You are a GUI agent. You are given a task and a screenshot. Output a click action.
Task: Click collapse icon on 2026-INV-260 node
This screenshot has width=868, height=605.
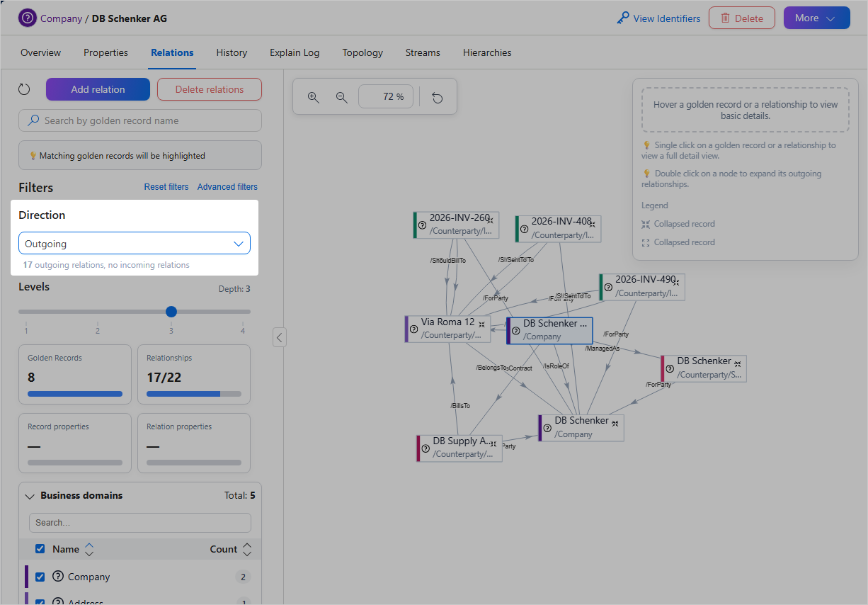(490, 220)
